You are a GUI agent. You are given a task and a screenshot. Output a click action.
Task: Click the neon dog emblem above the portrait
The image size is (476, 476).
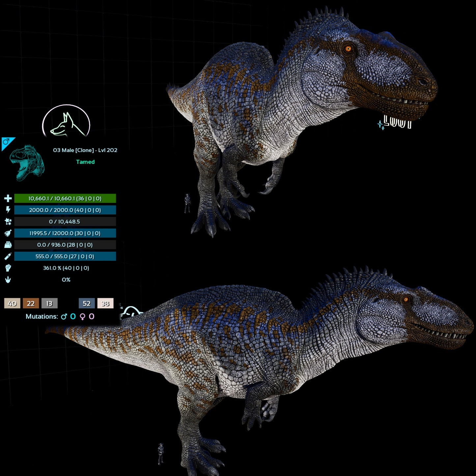(x=66, y=122)
